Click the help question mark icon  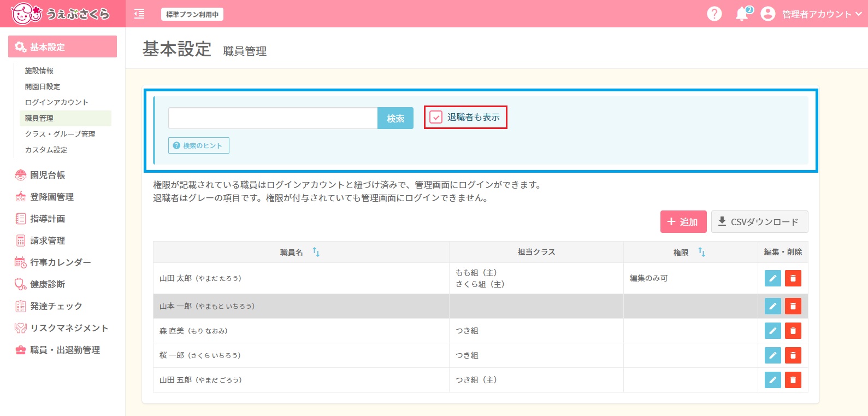[x=714, y=14]
